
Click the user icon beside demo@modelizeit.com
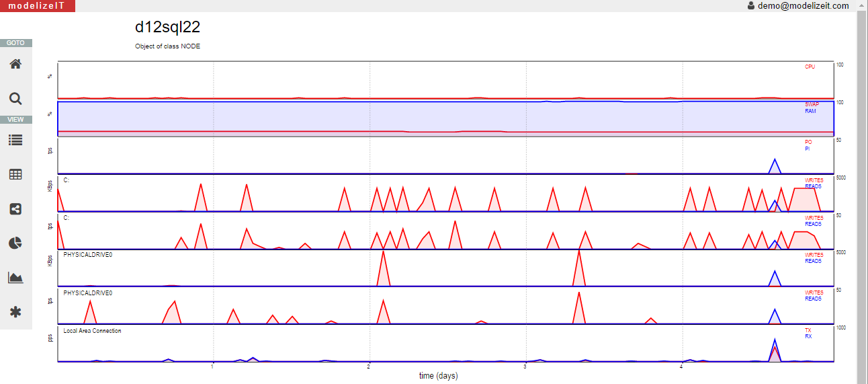pyautogui.click(x=751, y=5)
